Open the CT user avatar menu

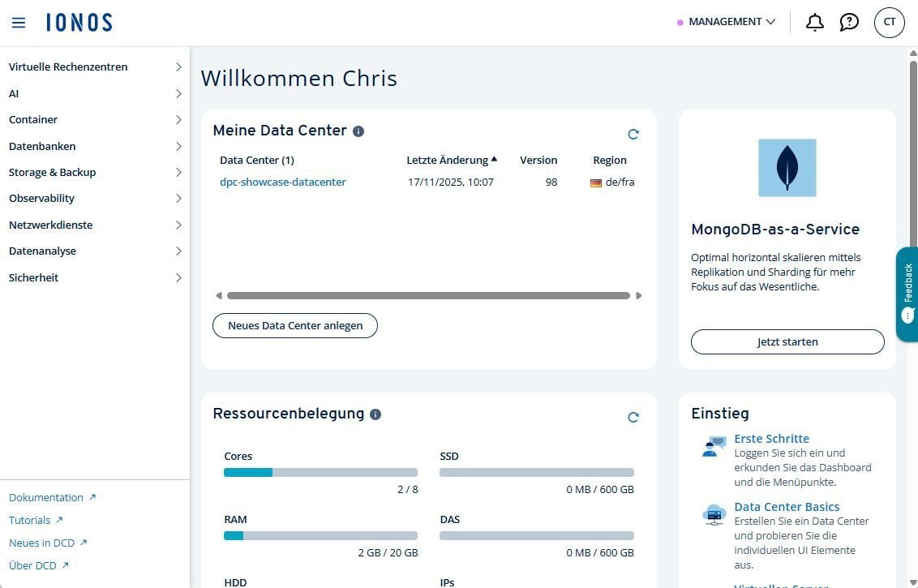click(889, 23)
